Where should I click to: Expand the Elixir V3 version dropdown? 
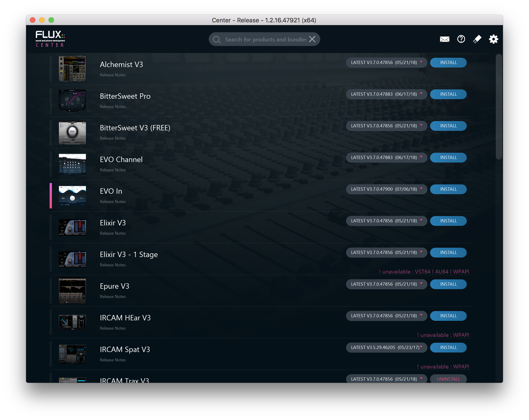coord(386,221)
